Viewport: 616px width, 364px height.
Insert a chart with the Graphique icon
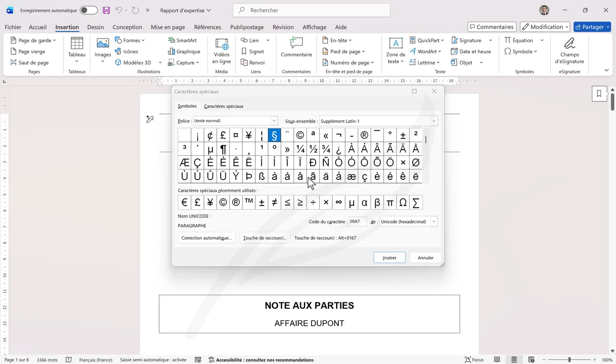pyautogui.click(x=184, y=51)
